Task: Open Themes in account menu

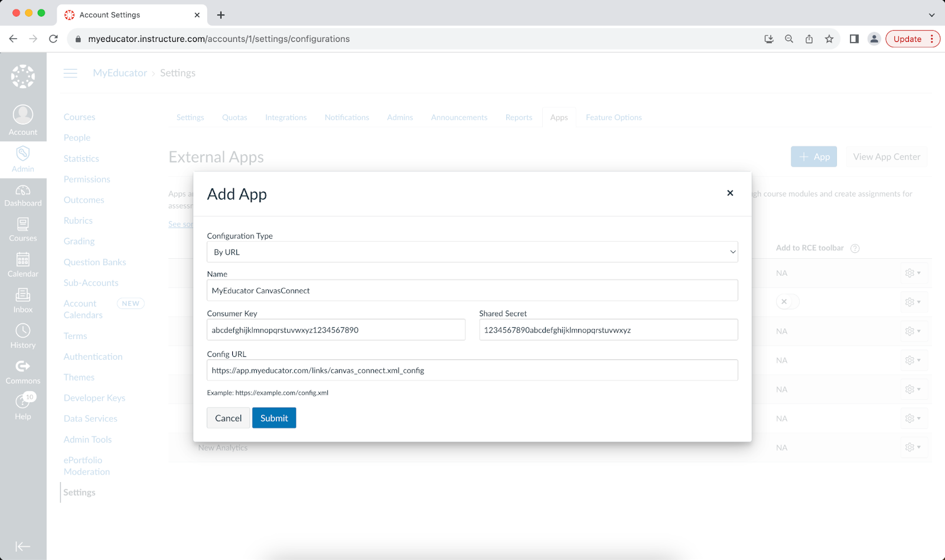Action: (79, 377)
